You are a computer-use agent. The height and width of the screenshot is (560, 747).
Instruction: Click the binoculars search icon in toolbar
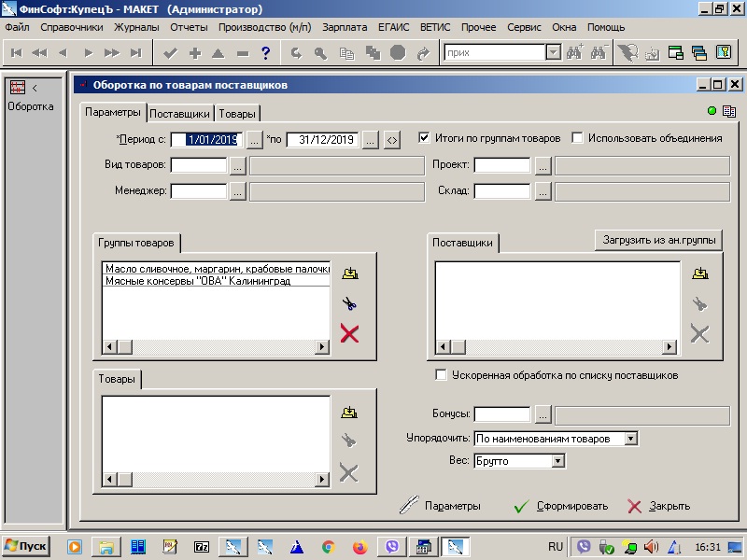point(573,53)
